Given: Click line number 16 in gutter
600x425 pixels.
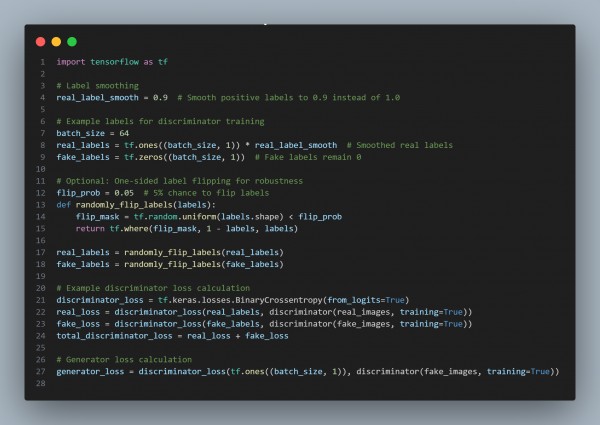Looking at the screenshot, I should point(41,241).
